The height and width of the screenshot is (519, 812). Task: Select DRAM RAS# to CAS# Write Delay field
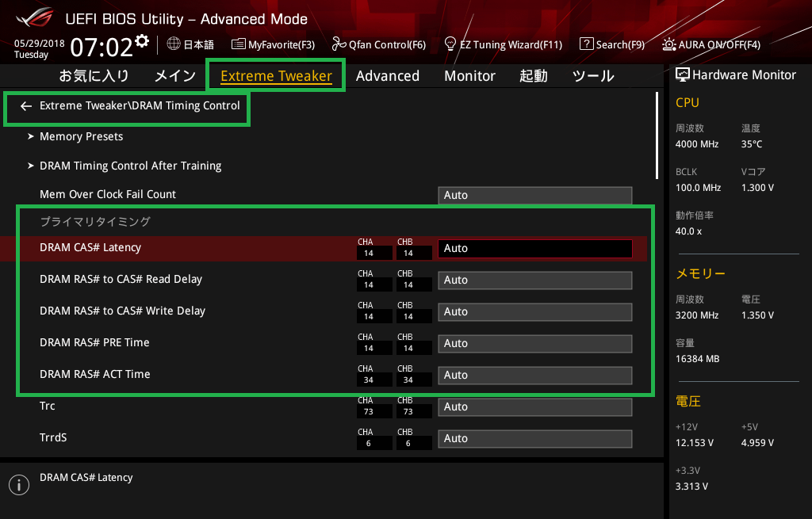535,312
